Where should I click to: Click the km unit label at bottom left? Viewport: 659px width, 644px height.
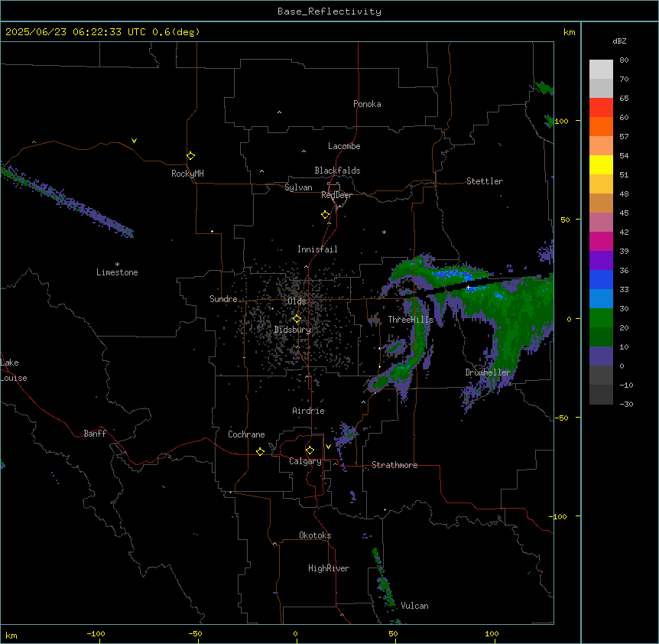(x=11, y=636)
